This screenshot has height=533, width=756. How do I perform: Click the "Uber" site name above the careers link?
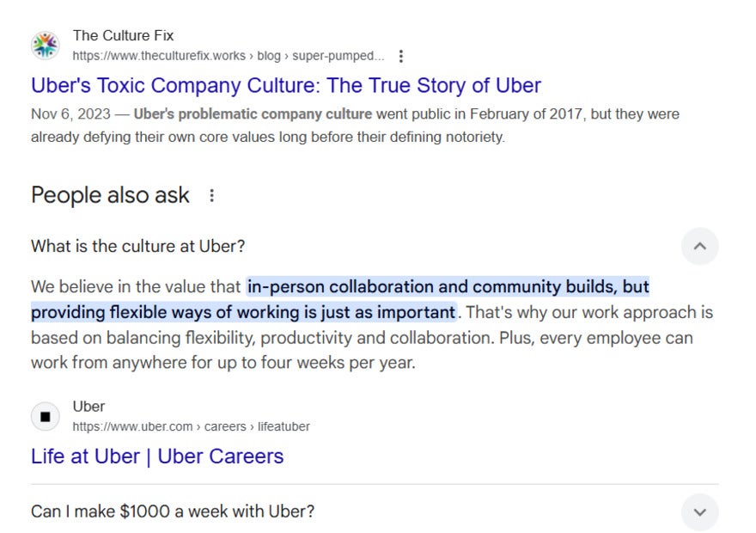pyautogui.click(x=88, y=407)
